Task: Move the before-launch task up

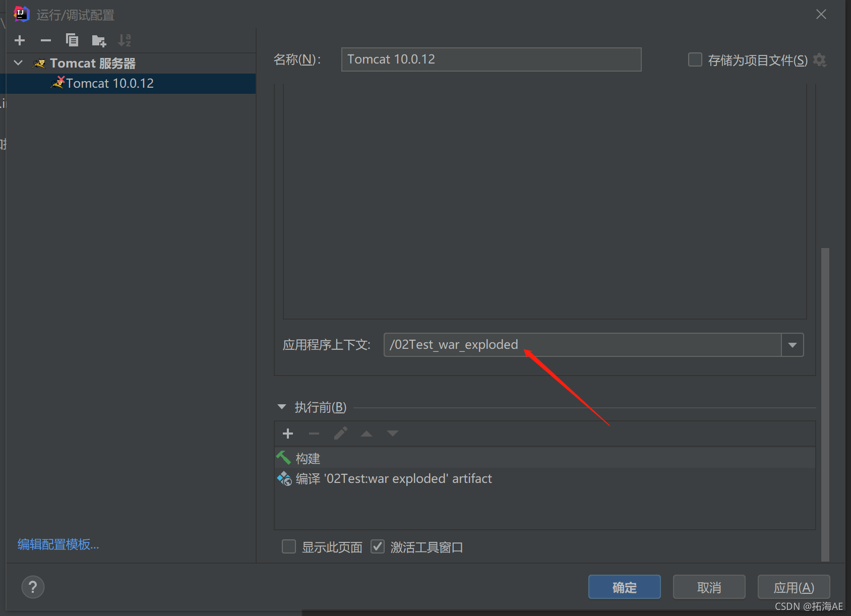Action: click(367, 434)
